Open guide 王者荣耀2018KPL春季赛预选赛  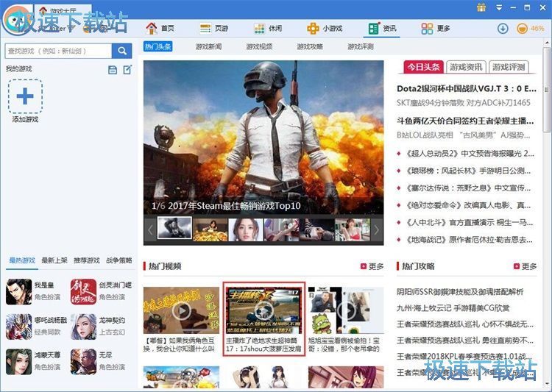click(464, 357)
